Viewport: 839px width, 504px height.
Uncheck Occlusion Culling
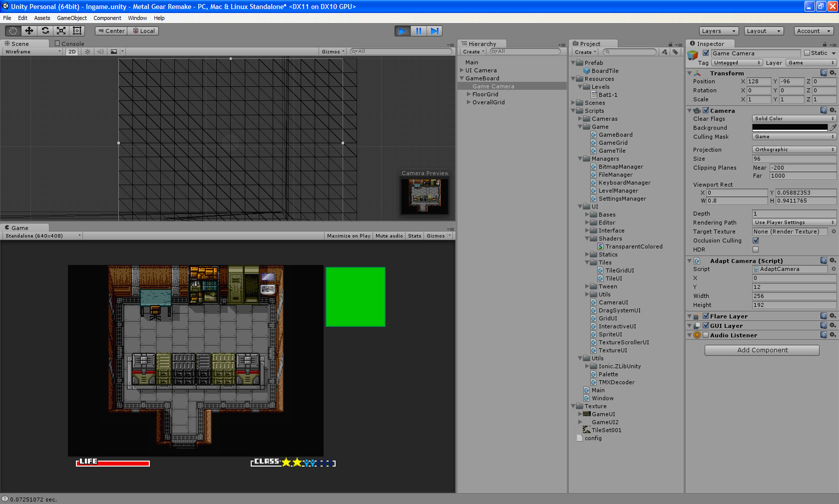click(x=756, y=241)
